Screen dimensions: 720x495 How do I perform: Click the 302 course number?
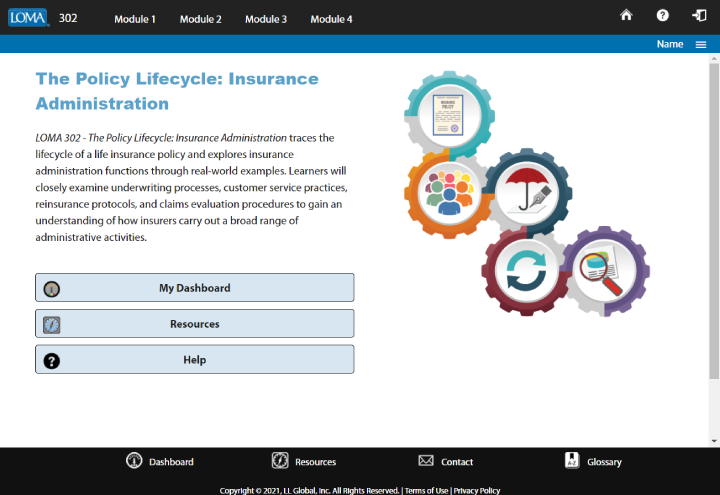pos(68,18)
